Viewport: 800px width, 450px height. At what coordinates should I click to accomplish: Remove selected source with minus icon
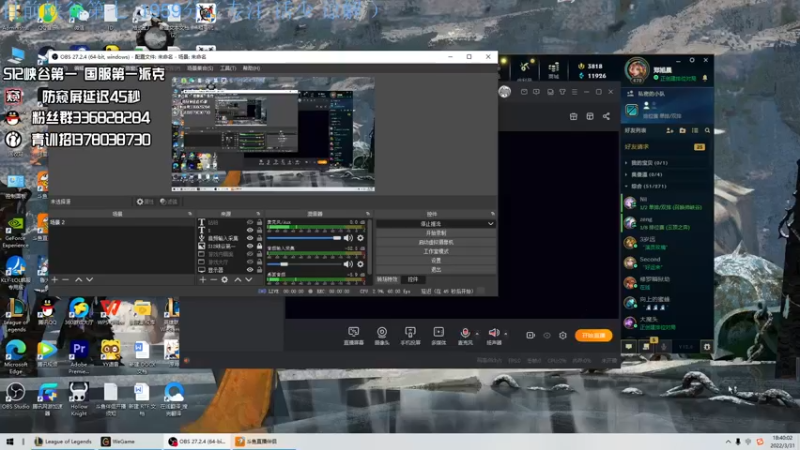213,280
